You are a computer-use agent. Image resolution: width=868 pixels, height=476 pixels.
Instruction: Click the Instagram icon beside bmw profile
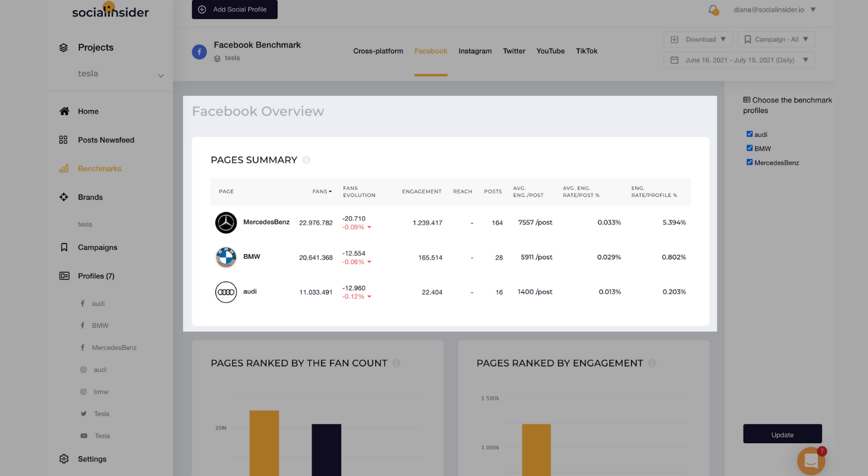pyautogui.click(x=84, y=392)
